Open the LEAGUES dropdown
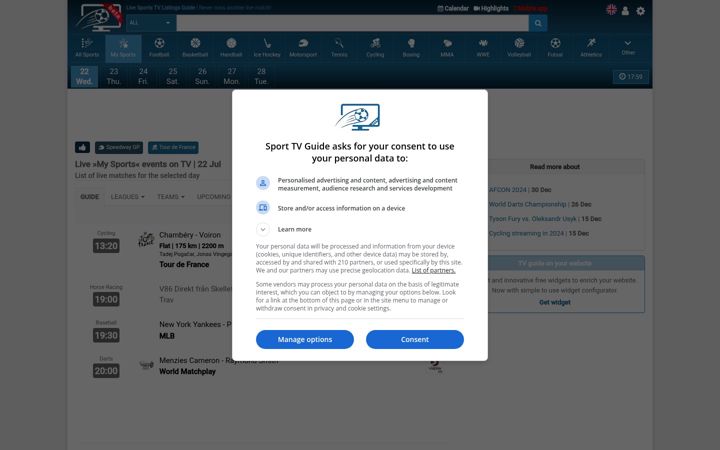The height and width of the screenshot is (450, 720). 128,197
